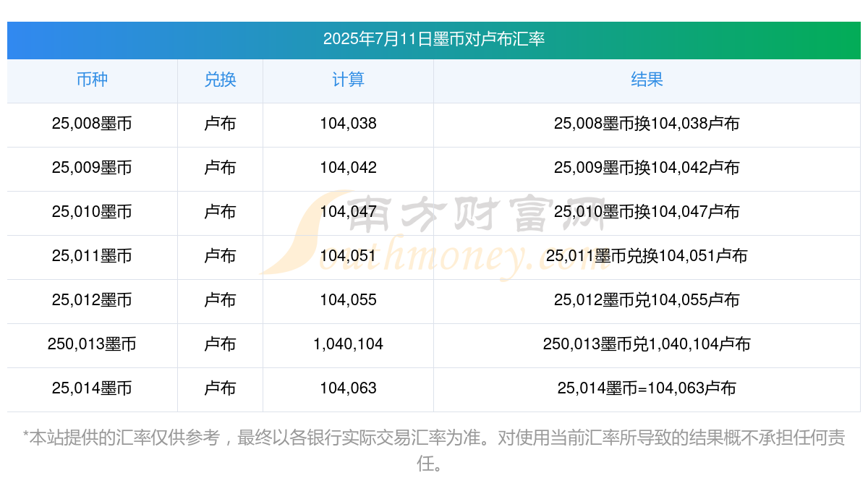
Task: Select the calculated value '104,063'
Action: point(348,388)
